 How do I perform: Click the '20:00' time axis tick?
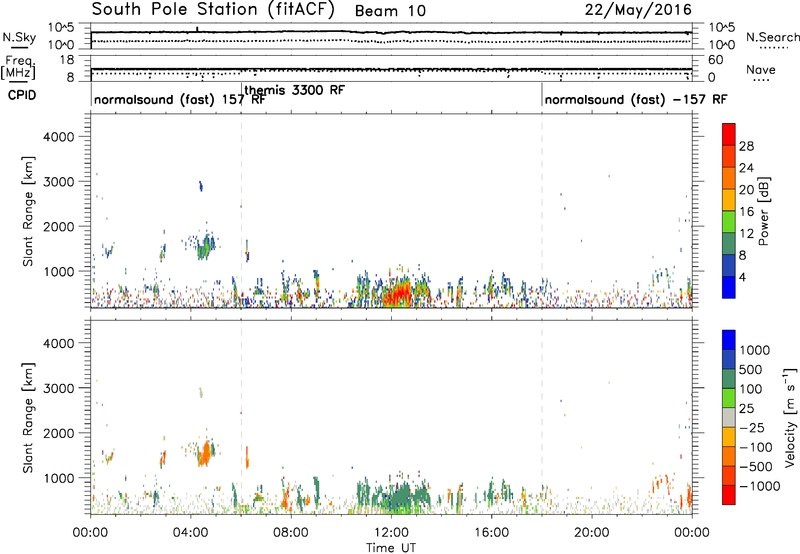click(591, 533)
